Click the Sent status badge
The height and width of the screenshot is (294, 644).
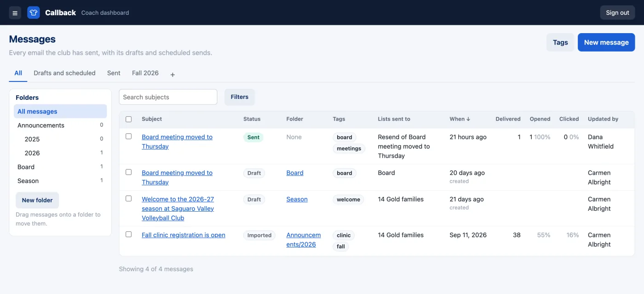[x=253, y=137]
